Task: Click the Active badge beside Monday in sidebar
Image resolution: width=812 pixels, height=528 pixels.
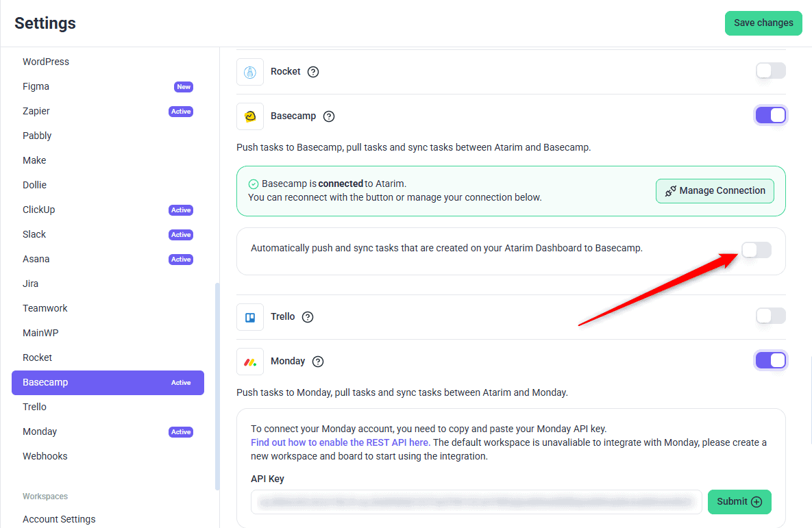Action: tap(181, 431)
